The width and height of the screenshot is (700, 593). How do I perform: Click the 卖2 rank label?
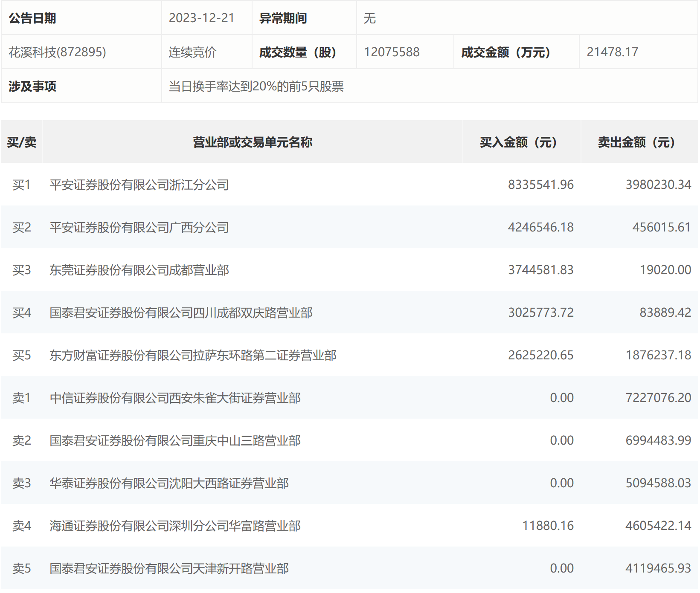click(x=22, y=440)
